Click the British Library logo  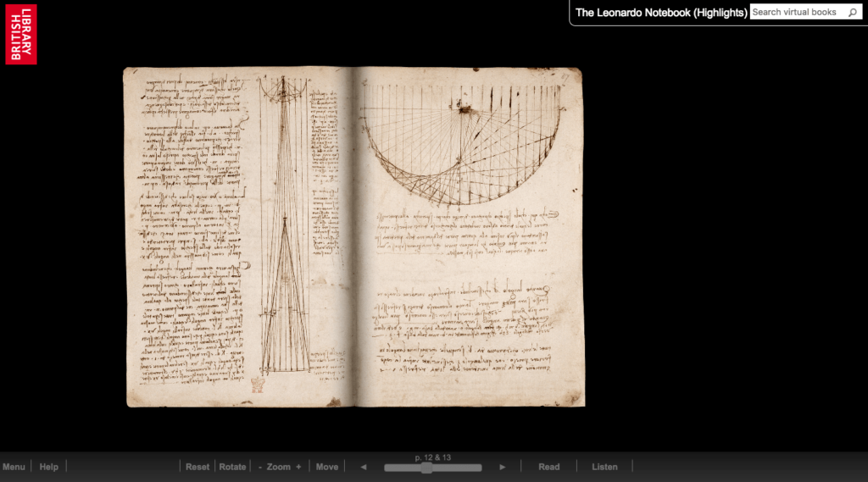tap(21, 34)
